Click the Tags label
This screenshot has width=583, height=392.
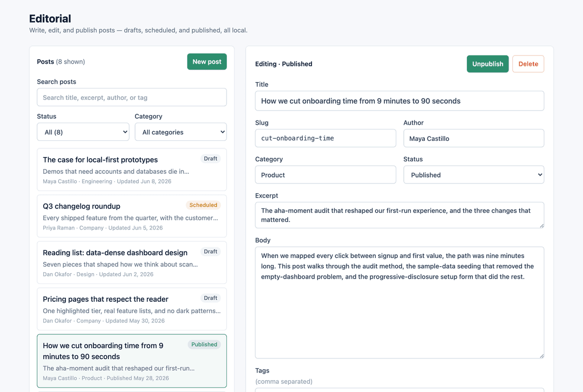tap(262, 370)
